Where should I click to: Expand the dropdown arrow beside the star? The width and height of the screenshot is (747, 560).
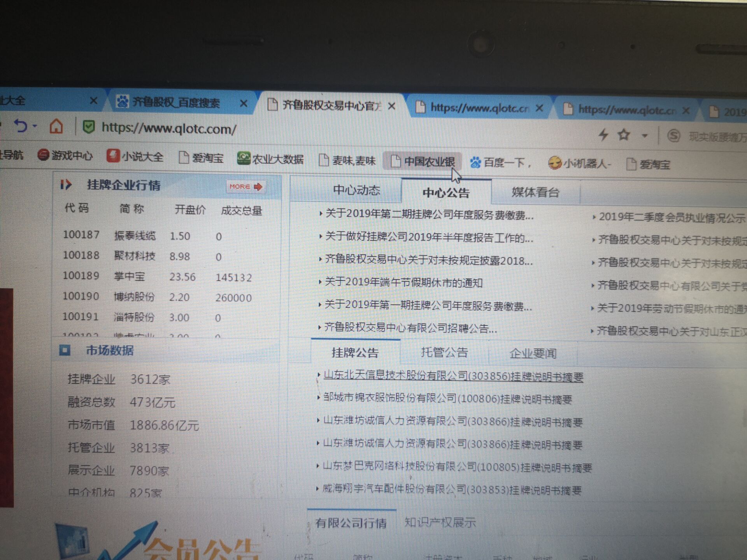[x=645, y=136]
